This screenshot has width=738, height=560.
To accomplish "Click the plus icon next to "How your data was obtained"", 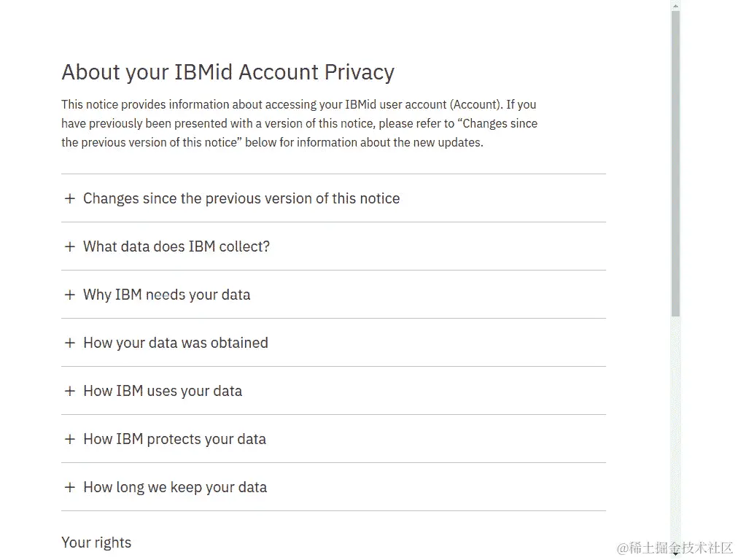I will [70, 342].
